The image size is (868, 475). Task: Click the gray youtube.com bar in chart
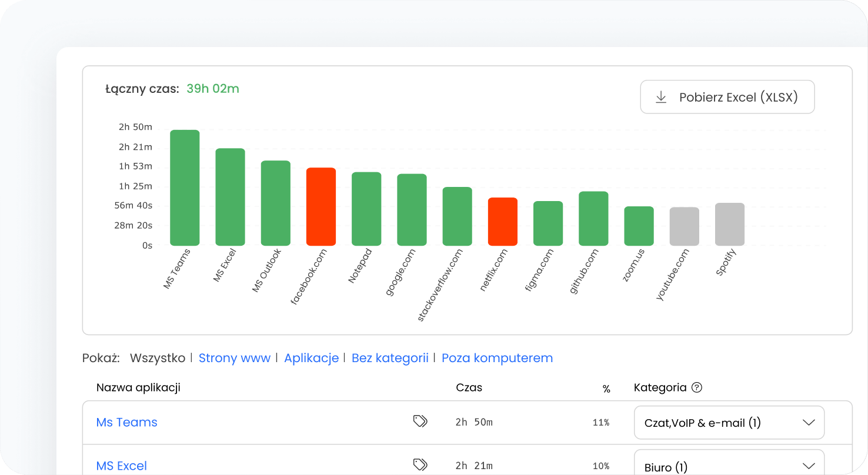tap(684, 226)
